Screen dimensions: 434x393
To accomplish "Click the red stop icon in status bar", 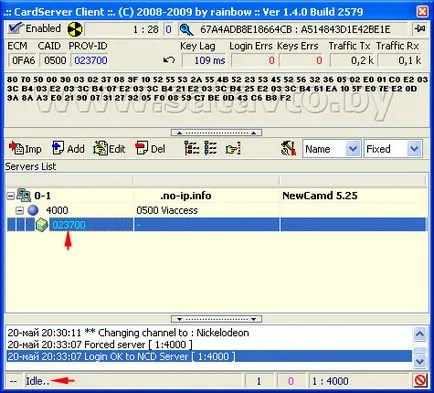I will pyautogui.click(x=420, y=380).
